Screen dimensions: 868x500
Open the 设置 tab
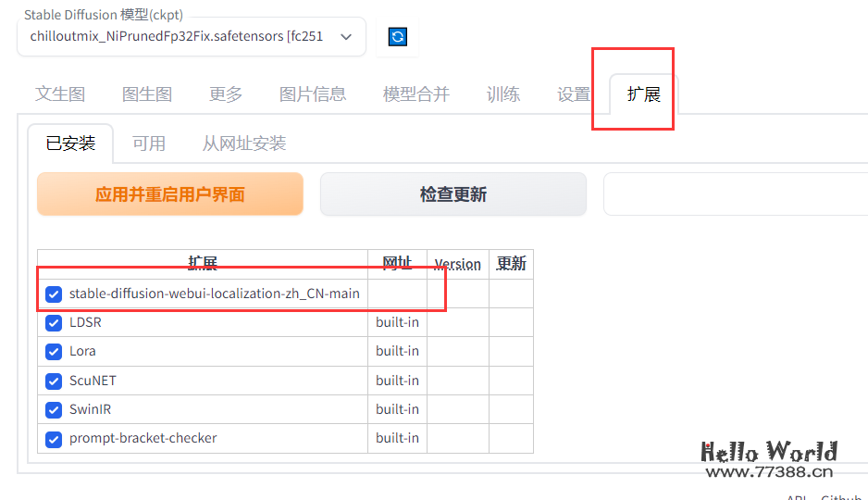[574, 94]
